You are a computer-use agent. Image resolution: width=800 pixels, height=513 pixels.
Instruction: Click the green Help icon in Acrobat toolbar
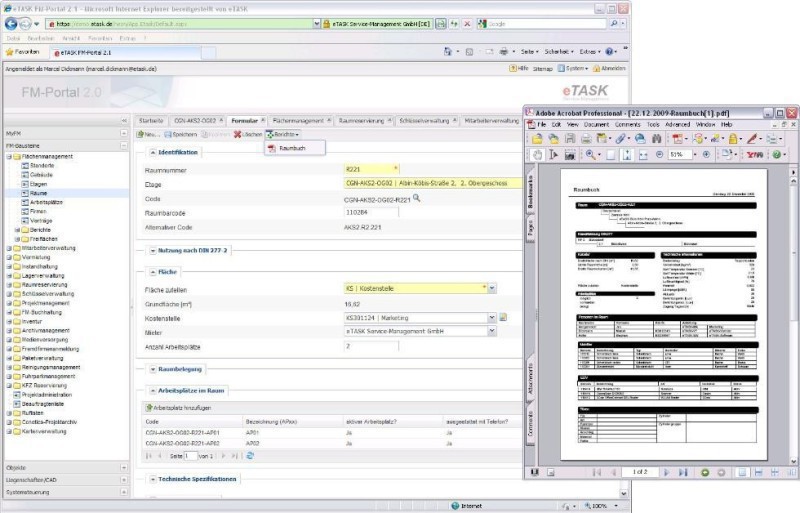click(x=777, y=154)
